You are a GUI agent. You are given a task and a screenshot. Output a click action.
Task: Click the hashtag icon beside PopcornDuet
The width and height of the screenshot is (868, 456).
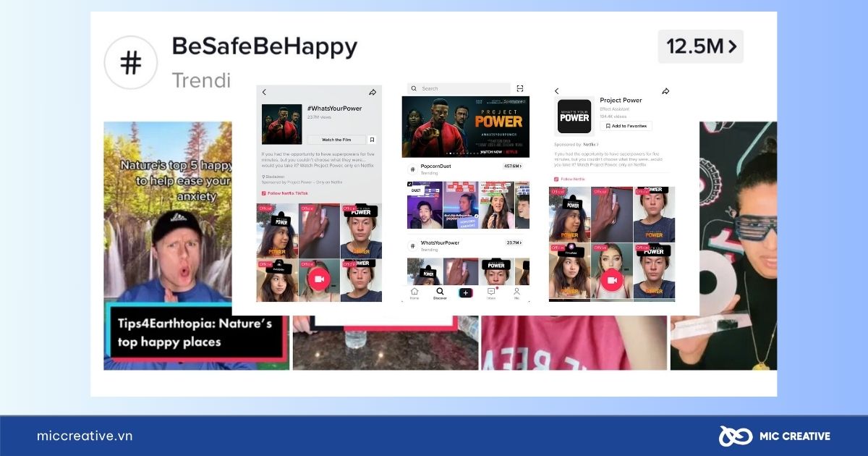[413, 169]
